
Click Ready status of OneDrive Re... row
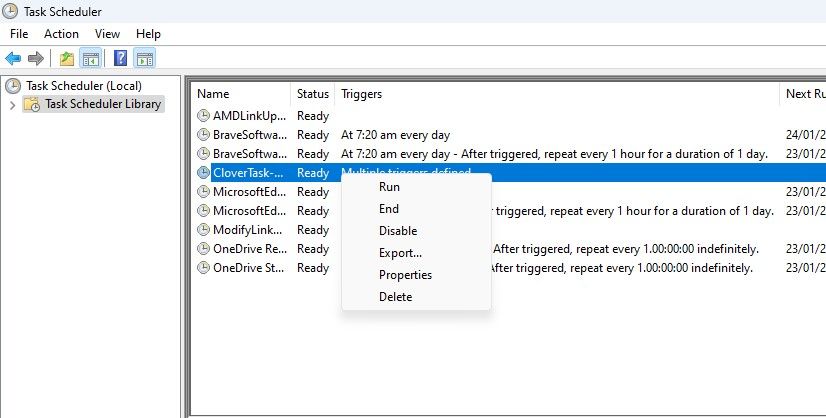click(313, 249)
